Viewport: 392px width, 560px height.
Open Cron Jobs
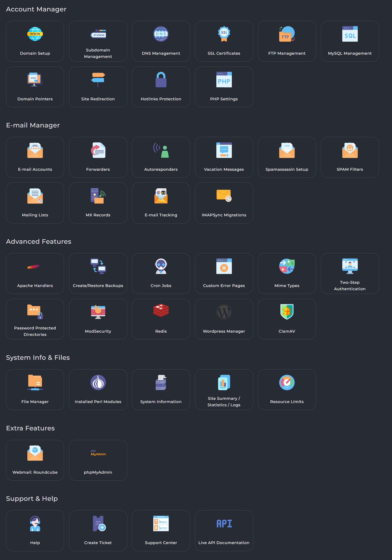[161, 273]
